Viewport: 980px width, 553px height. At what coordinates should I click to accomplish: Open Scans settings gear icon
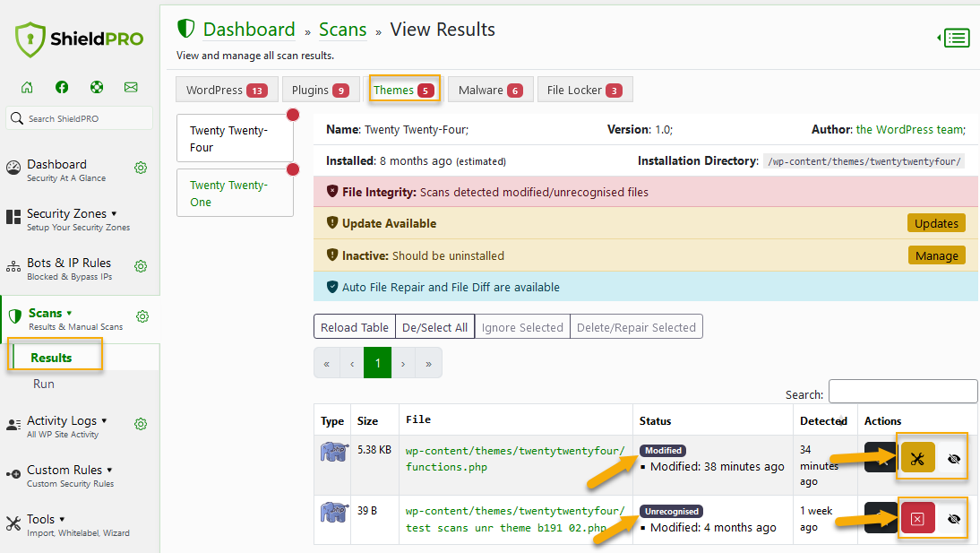pos(142,316)
